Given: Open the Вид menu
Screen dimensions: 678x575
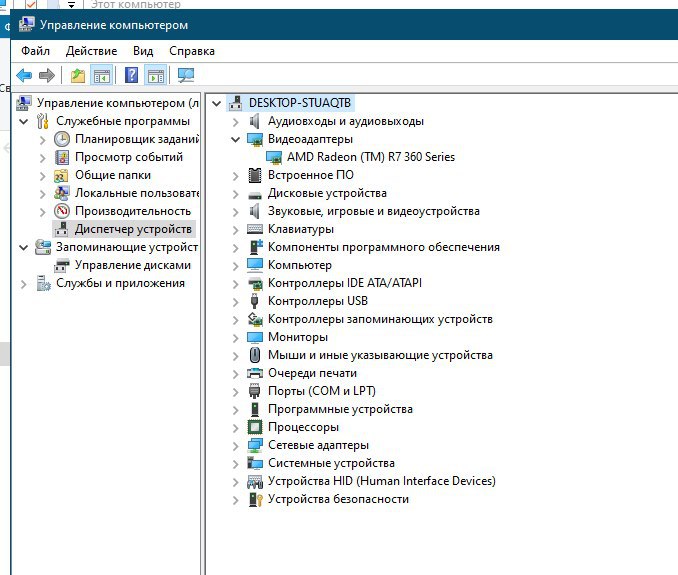Looking at the screenshot, I should (x=143, y=51).
